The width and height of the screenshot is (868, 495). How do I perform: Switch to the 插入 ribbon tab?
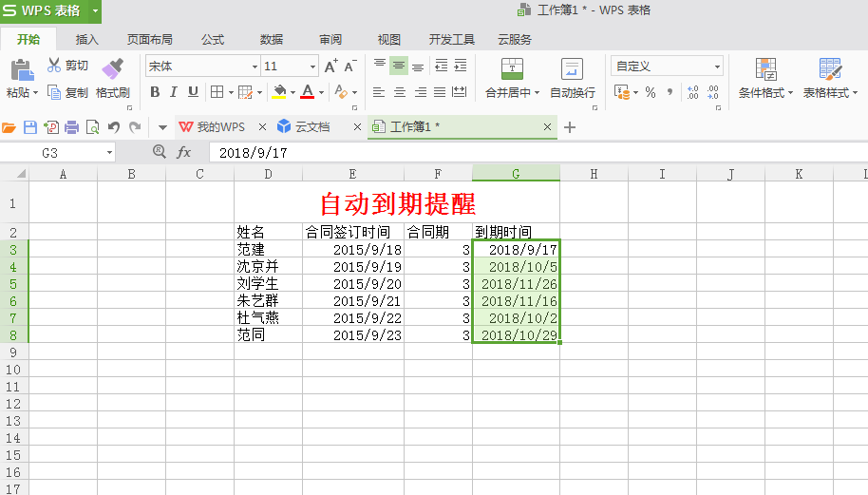click(x=87, y=39)
